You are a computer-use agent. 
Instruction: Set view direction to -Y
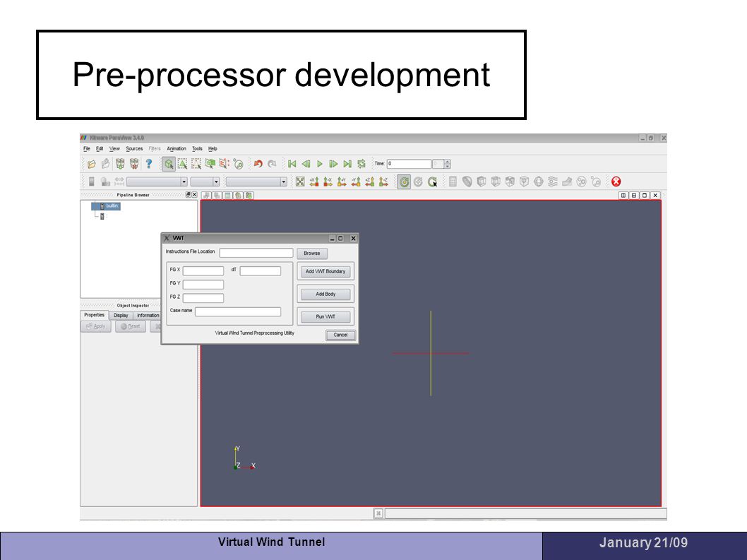(355, 181)
